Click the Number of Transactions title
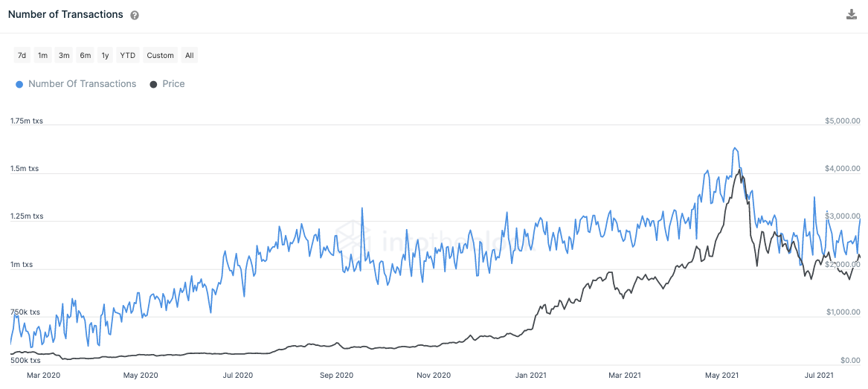 [x=65, y=15]
